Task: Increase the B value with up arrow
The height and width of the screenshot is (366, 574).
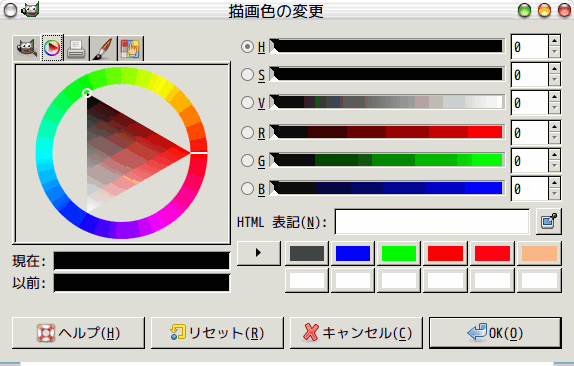Action: click(x=554, y=183)
